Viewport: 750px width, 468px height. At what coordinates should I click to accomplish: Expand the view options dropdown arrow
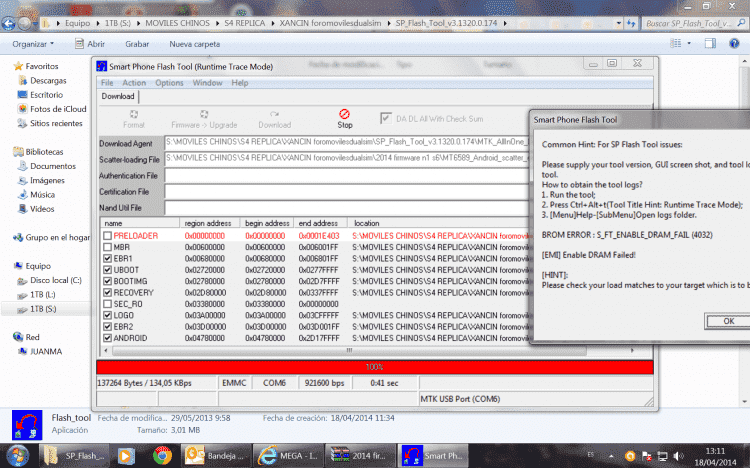[x=689, y=44]
